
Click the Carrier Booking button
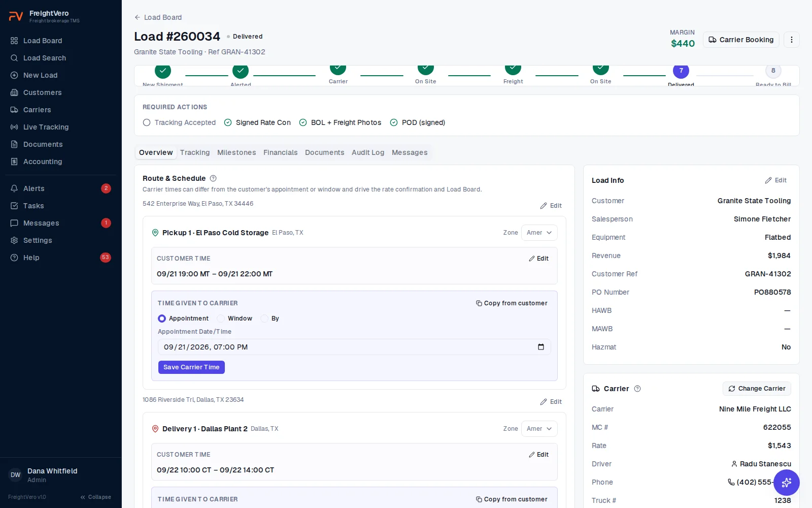pos(741,40)
